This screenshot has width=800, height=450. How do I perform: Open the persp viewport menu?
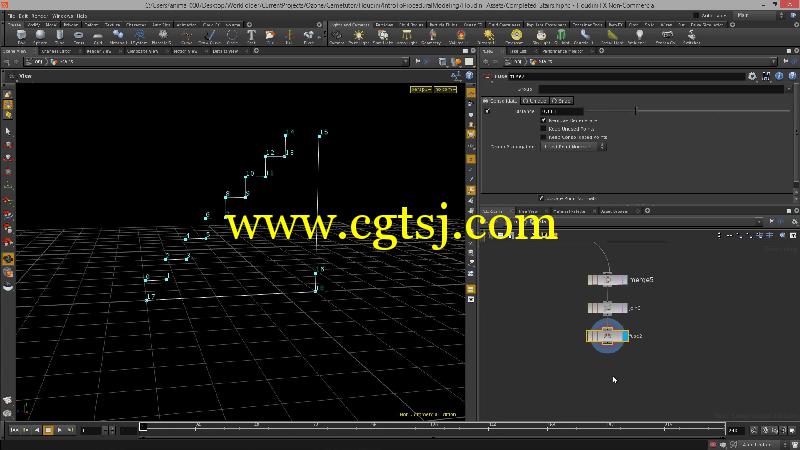click(420, 89)
